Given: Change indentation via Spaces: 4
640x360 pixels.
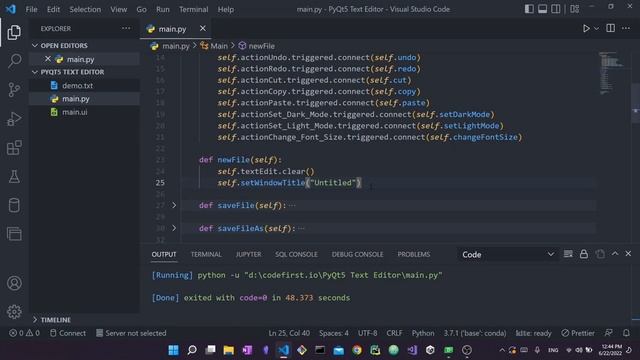Looking at the screenshot, I should [x=334, y=333].
